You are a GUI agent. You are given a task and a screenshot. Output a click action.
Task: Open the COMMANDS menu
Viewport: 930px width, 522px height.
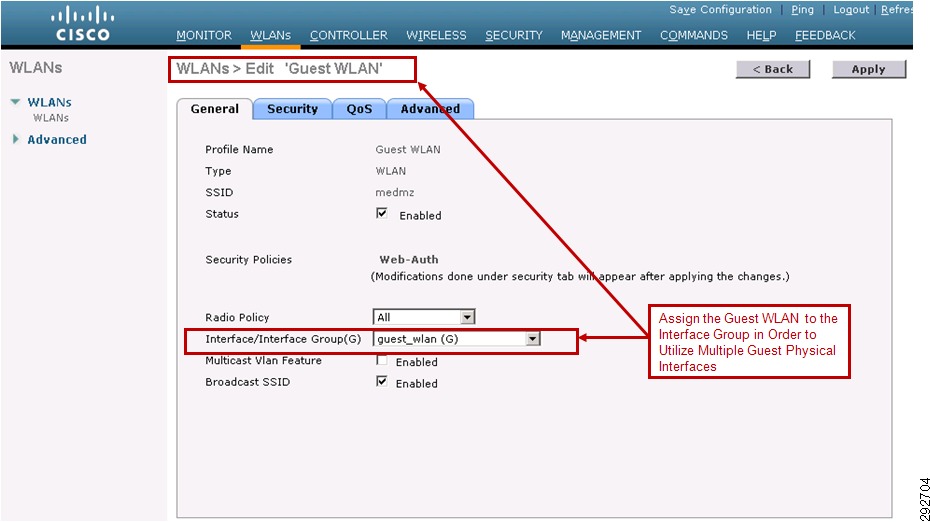694,36
